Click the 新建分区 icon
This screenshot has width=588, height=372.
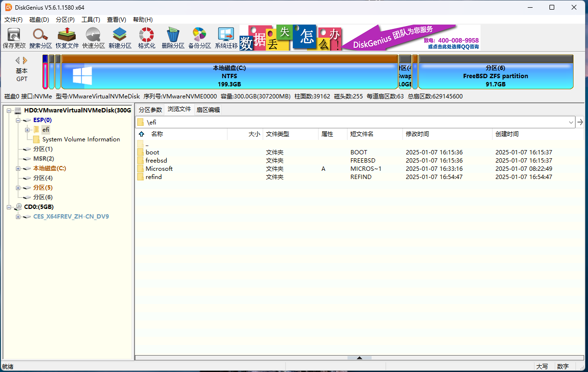click(x=120, y=38)
